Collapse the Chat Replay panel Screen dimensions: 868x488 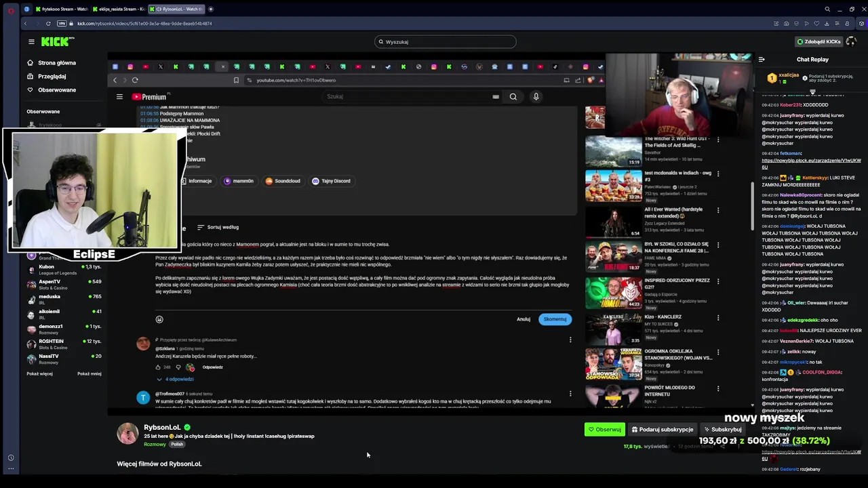[x=762, y=59]
